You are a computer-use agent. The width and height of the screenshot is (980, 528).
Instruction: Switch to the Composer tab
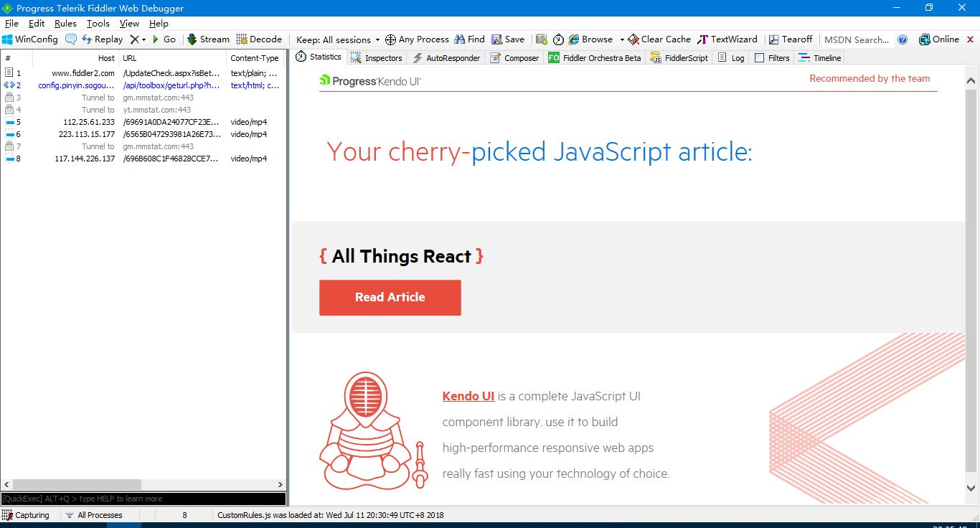[x=514, y=58]
